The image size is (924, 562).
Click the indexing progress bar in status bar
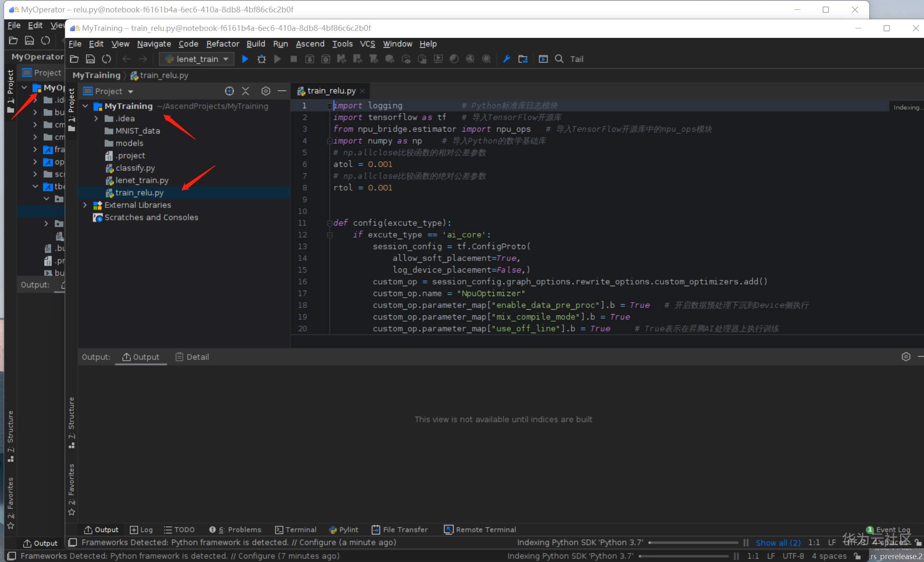tap(693, 543)
